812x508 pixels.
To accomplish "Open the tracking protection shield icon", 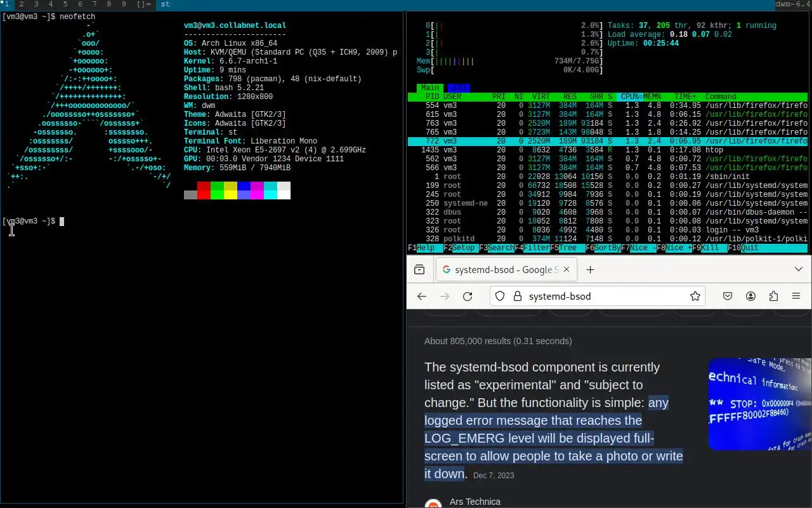I will tap(500, 296).
